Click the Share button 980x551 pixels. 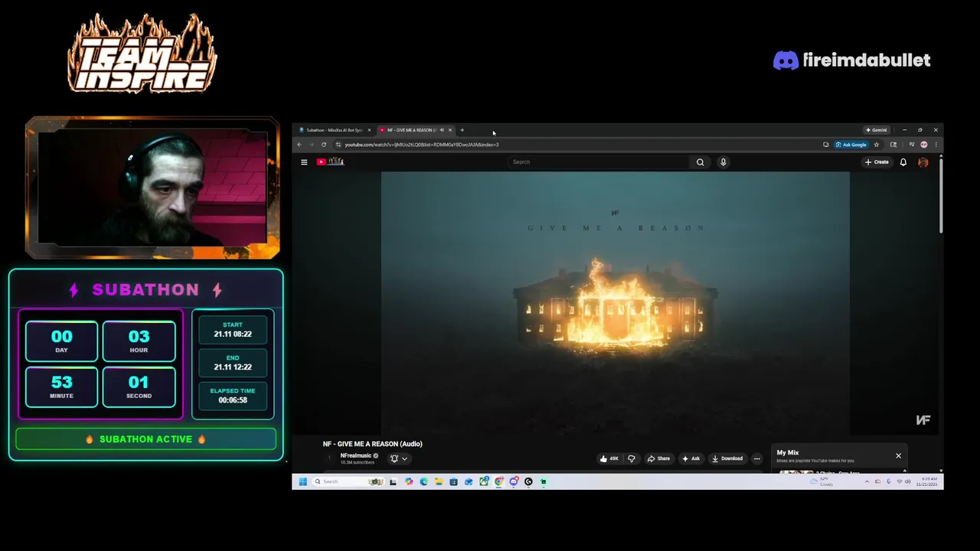658,458
